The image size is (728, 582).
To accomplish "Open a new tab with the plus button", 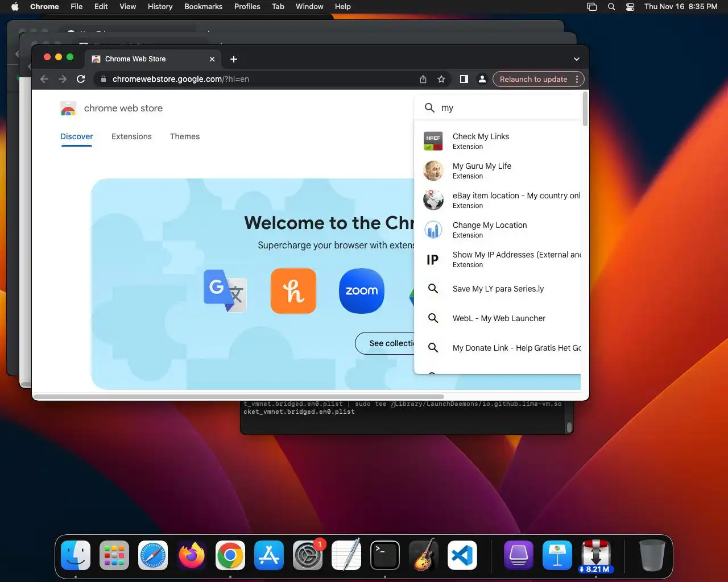I will [234, 59].
